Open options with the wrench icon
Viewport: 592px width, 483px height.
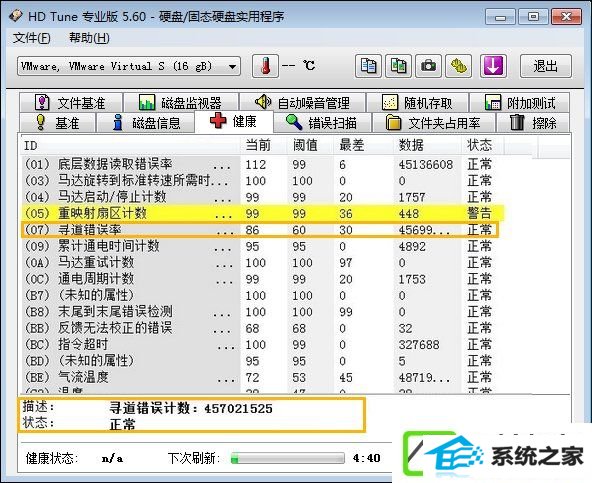tap(459, 66)
